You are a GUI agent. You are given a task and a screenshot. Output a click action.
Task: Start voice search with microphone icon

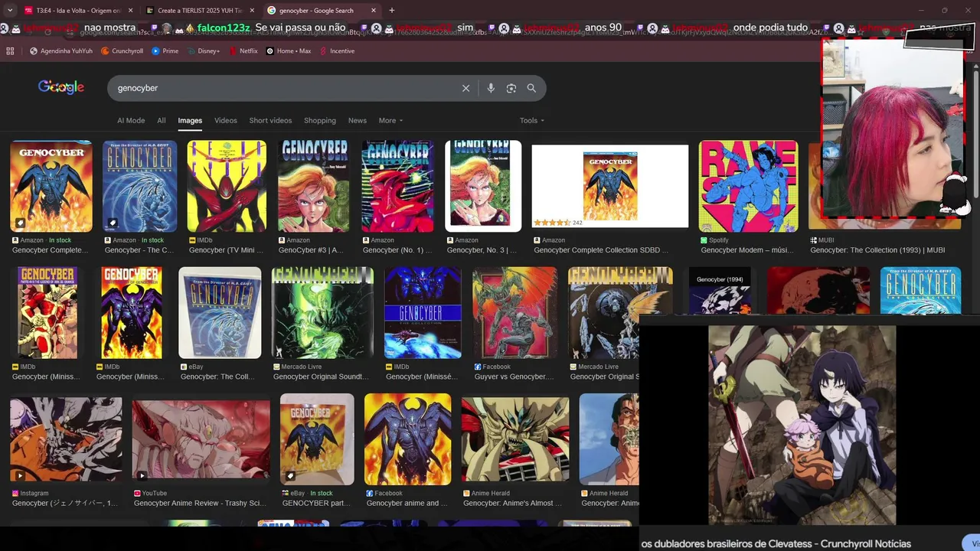pos(491,88)
